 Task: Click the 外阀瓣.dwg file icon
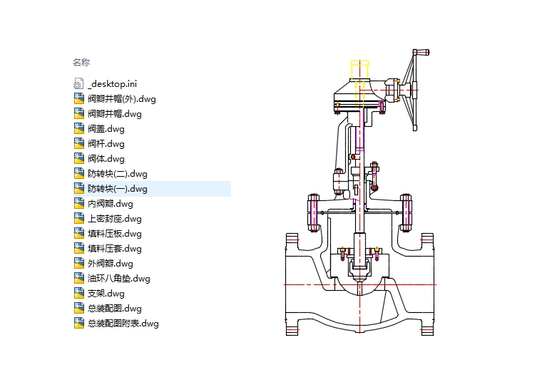point(78,264)
